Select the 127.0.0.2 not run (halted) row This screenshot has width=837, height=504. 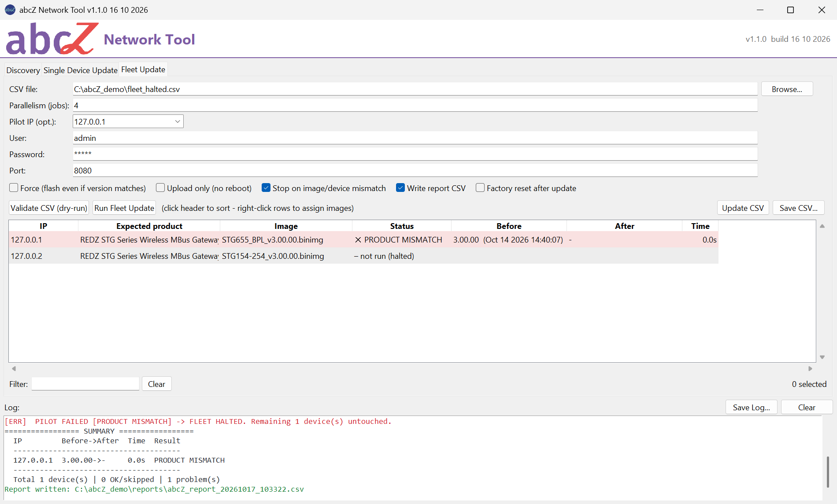363,256
